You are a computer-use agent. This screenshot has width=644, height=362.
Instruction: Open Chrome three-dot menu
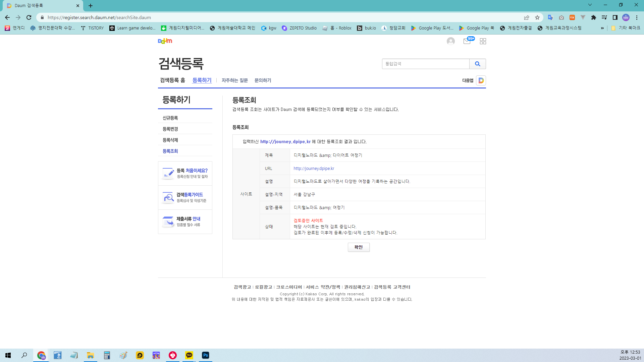(x=637, y=17)
